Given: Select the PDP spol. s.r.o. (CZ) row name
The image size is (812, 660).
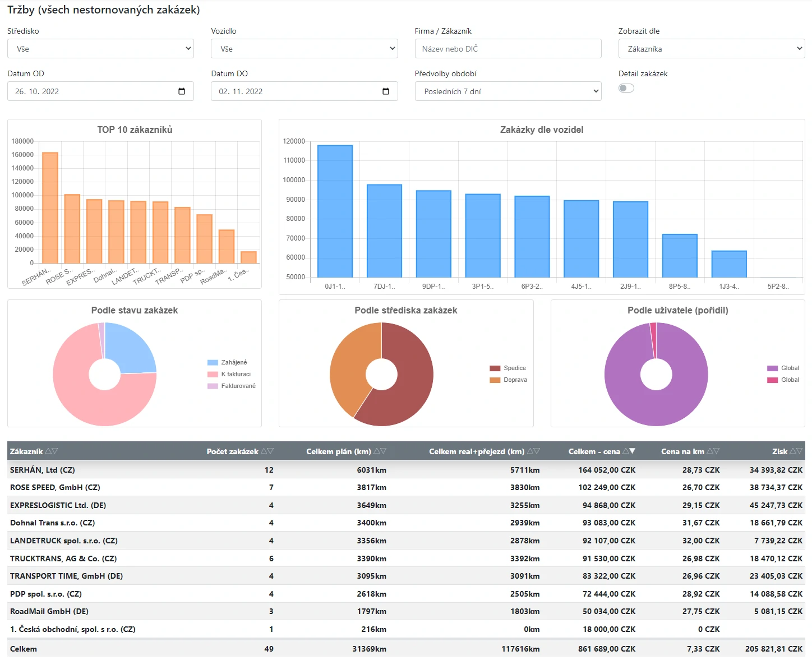Looking at the screenshot, I should tap(46, 594).
